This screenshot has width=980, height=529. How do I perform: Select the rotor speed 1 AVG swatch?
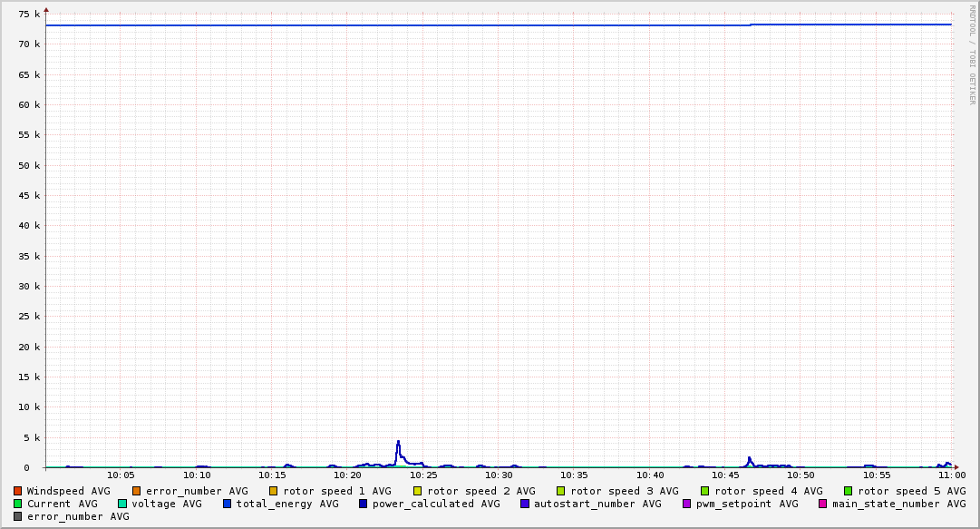[x=273, y=491]
